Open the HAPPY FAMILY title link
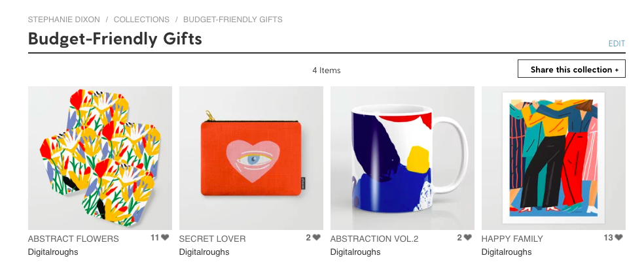The image size is (644, 279). point(512,238)
